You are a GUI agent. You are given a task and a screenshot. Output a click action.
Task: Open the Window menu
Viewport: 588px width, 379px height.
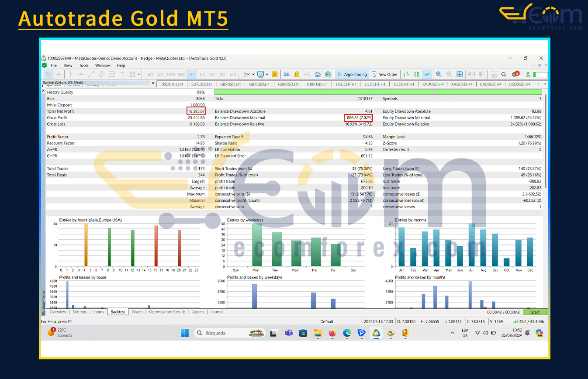click(x=102, y=65)
